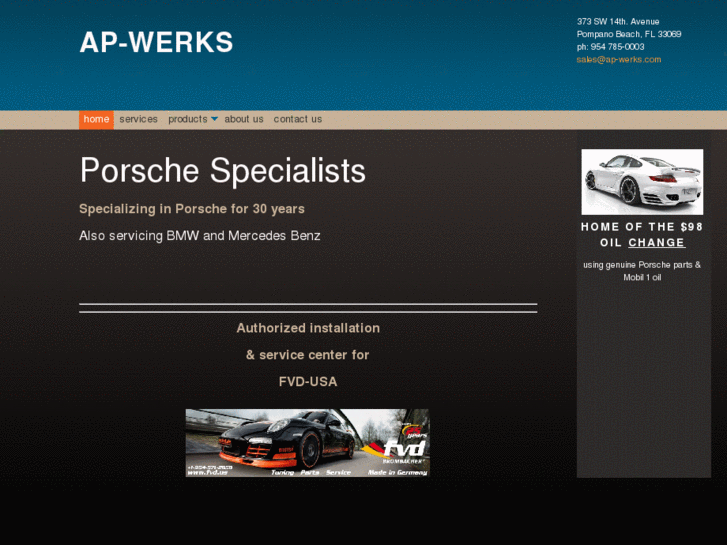Select the address line '373 SW 14th. Avenue'
This screenshot has height=545, width=727.
pos(618,21)
